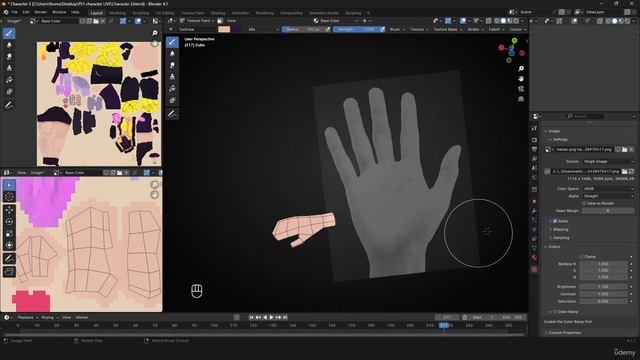Enable the Clamp checkbox
This screenshot has width=640, height=360.
(x=582, y=257)
